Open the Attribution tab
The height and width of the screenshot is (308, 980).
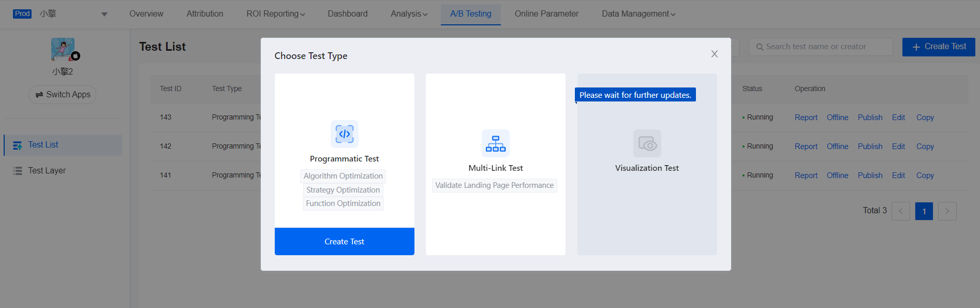[x=205, y=14]
